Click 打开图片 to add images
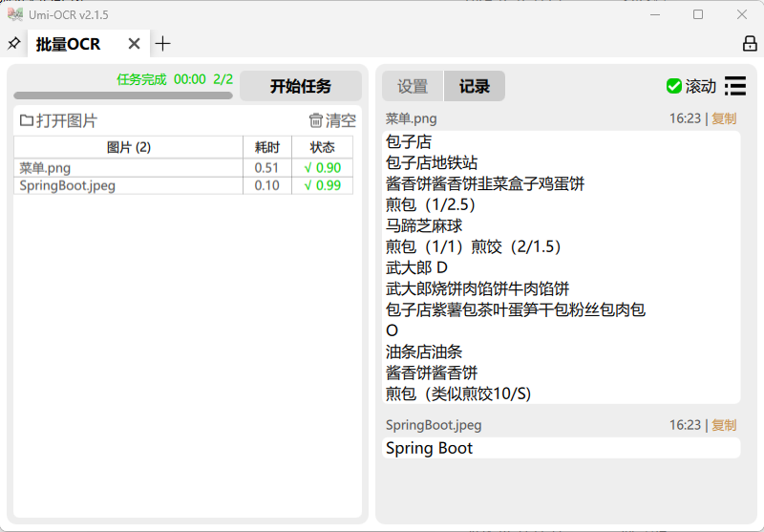Viewport: 764px width, 532px height. click(x=58, y=120)
